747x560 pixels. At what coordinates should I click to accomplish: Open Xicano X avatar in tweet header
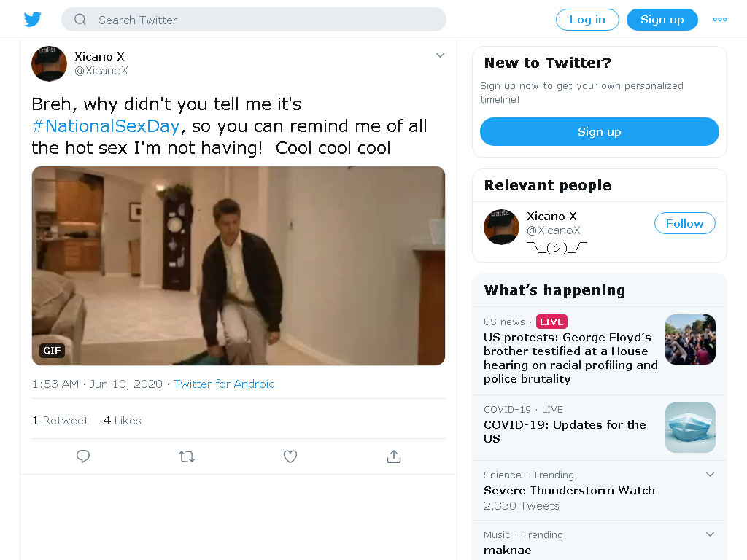click(x=49, y=63)
